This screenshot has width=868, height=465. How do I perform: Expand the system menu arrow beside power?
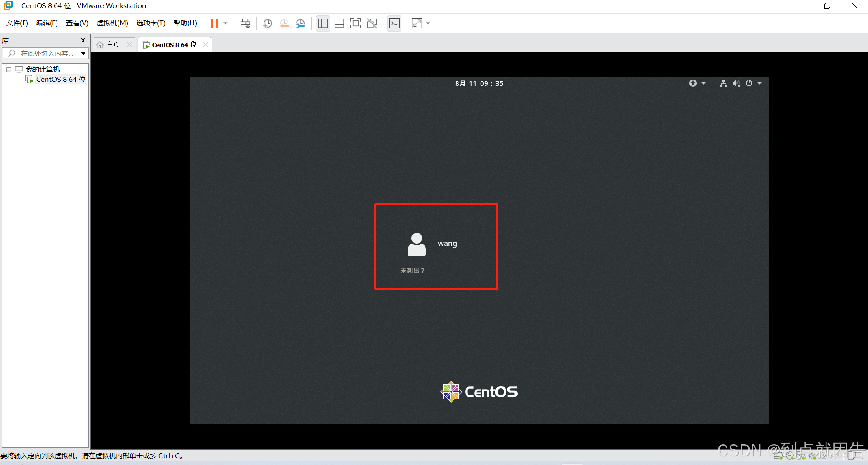(x=759, y=83)
